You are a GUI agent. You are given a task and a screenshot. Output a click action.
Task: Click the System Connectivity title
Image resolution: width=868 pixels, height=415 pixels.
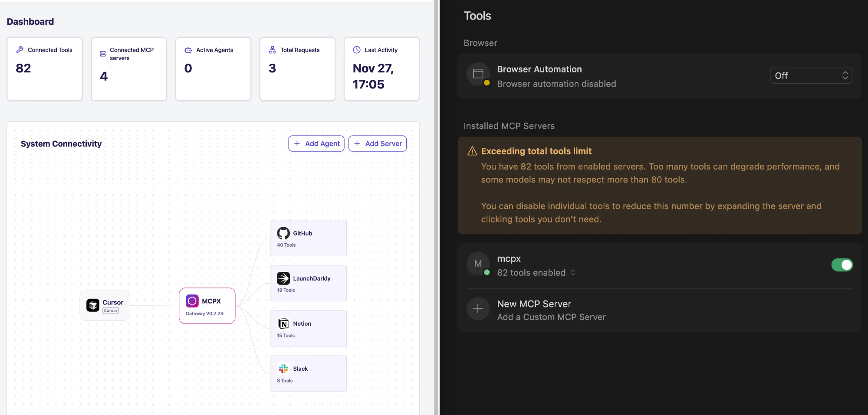pyautogui.click(x=61, y=144)
